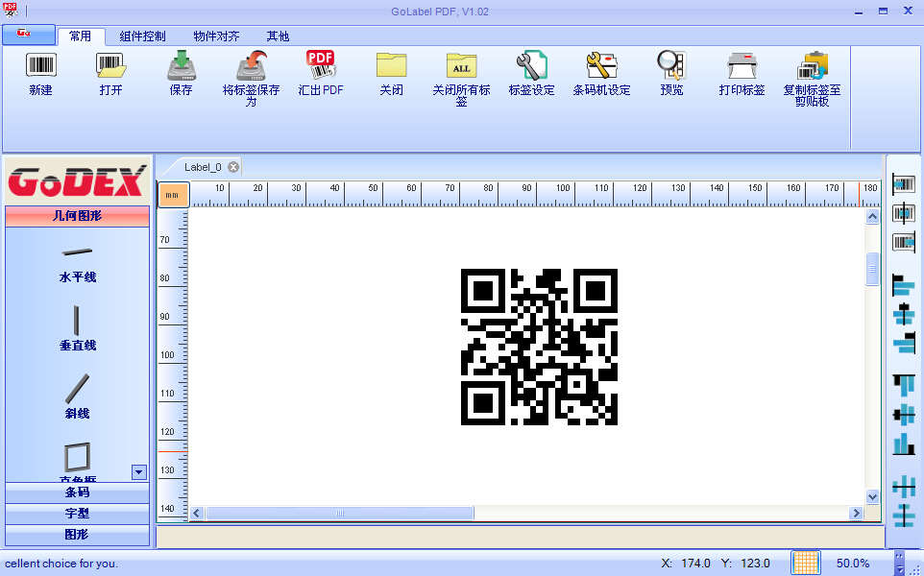The image size is (924, 576).
Task: Toggle the mm ruler unit button
Action: coord(173,195)
